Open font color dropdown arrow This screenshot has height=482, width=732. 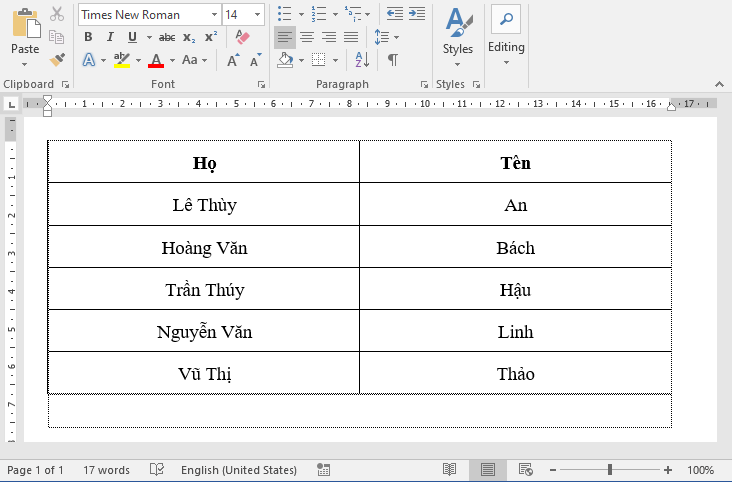(172, 60)
